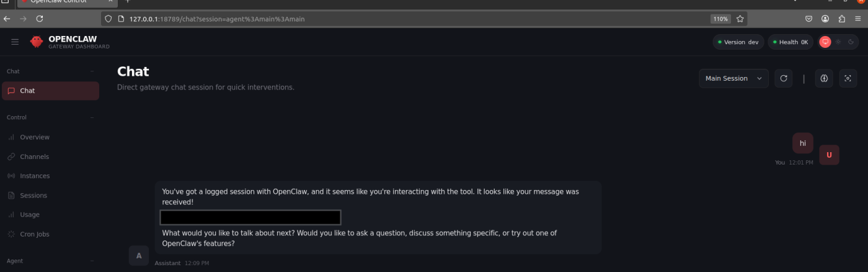Viewport: 868px width, 272px height.
Task: Toggle the brain thinking-output icon
Action: pos(824,78)
